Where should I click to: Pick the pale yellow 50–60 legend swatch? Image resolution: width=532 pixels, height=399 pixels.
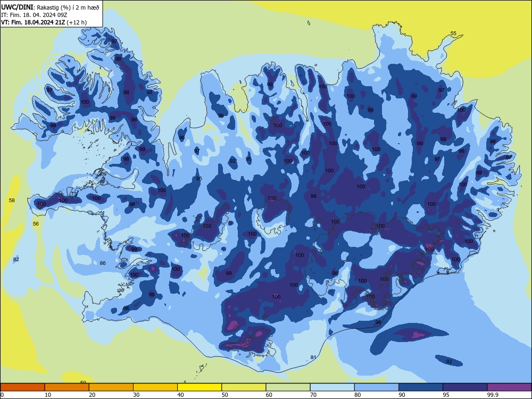pos(244,387)
